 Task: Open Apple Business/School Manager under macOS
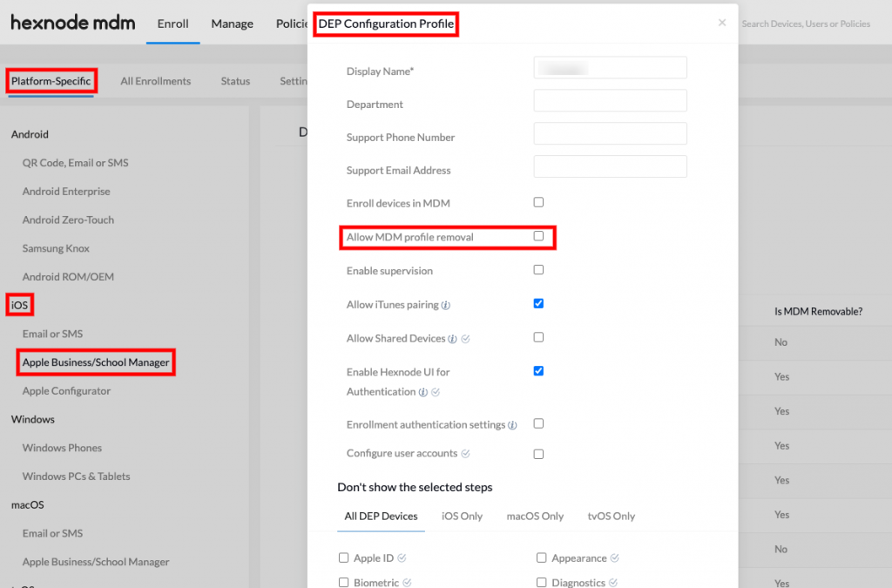point(96,562)
